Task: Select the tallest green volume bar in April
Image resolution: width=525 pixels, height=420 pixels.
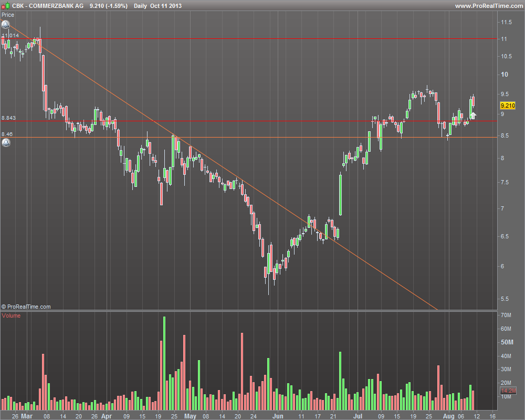Action: (164, 363)
